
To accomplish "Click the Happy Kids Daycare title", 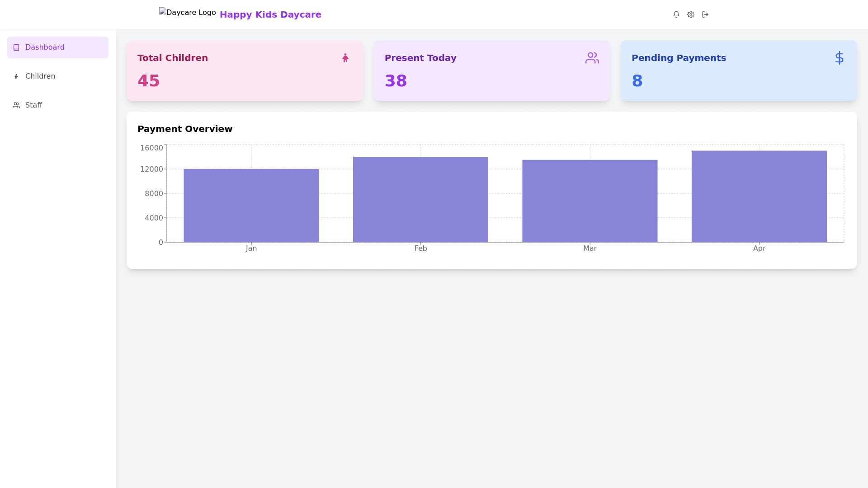I will point(270,14).
